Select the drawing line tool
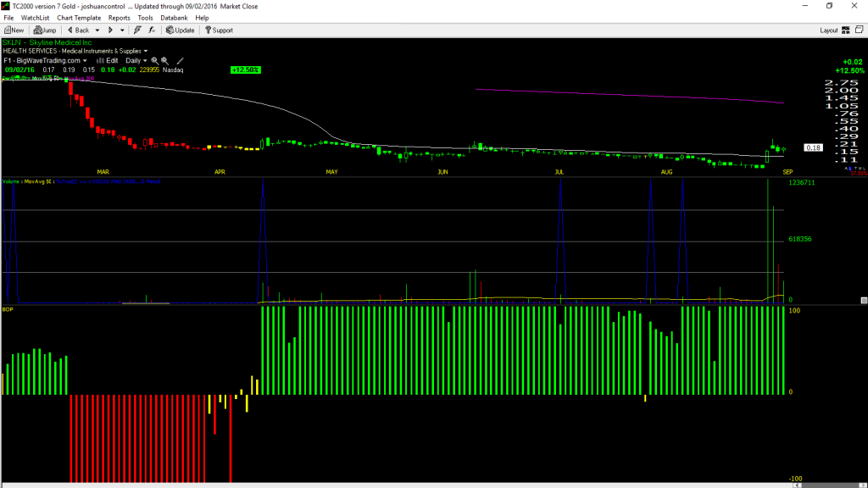 tap(180, 61)
